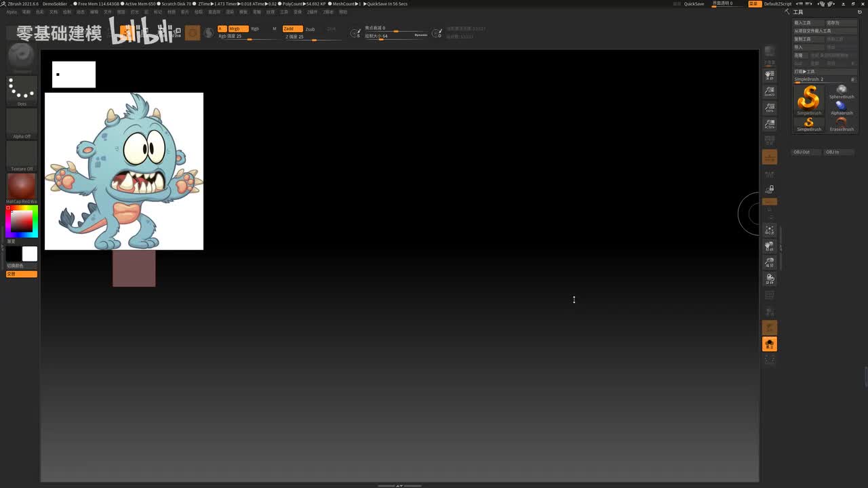Toggle the M material channel button
Screen dimensions: 868x488
(x=275, y=28)
